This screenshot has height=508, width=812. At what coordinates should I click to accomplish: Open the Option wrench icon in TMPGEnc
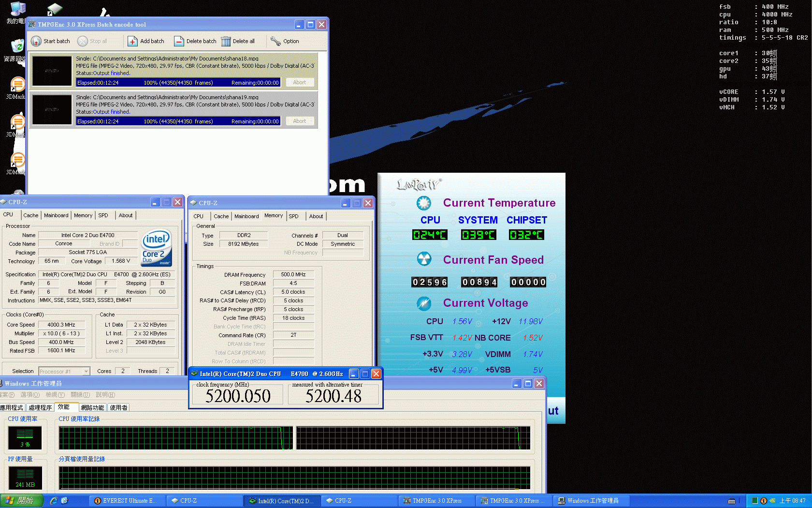point(275,41)
